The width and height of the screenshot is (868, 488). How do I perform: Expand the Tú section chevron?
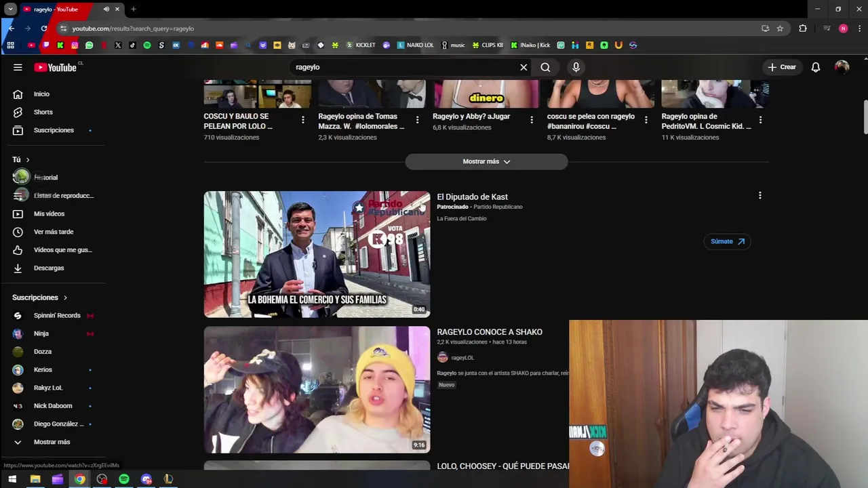(x=28, y=159)
